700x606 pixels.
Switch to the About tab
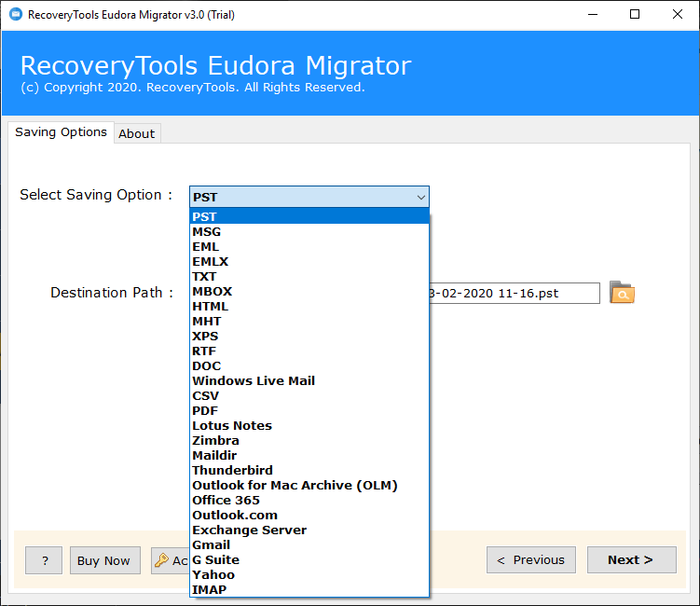pyautogui.click(x=137, y=133)
